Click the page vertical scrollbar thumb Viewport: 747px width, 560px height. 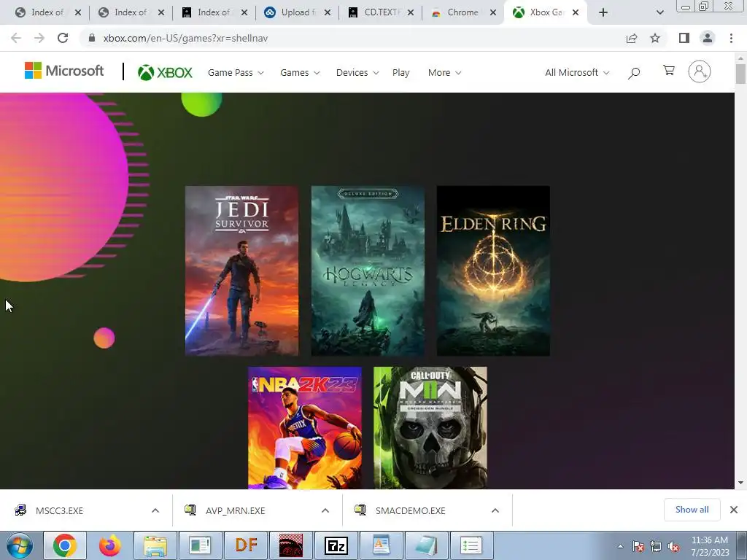pos(740,74)
